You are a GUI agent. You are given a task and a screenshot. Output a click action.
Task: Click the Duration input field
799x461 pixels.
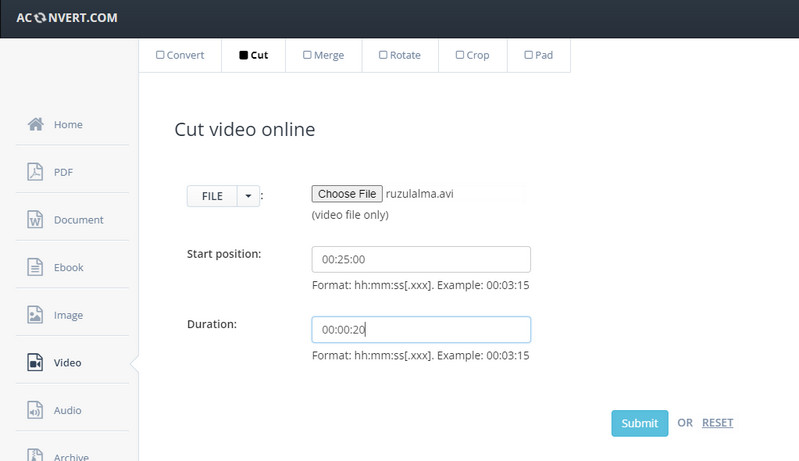pyautogui.click(x=421, y=330)
